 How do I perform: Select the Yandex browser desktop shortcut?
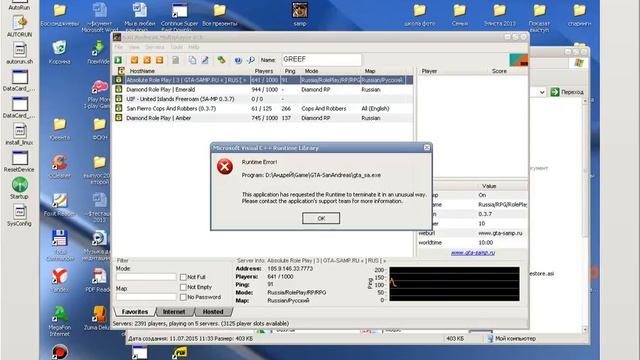(x=60, y=281)
